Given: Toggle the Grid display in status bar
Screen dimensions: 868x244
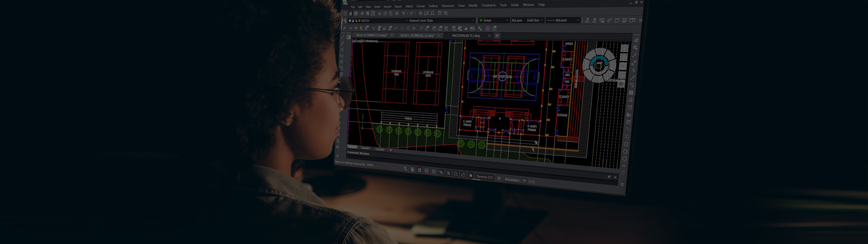Looking at the screenshot, I should [x=420, y=170].
